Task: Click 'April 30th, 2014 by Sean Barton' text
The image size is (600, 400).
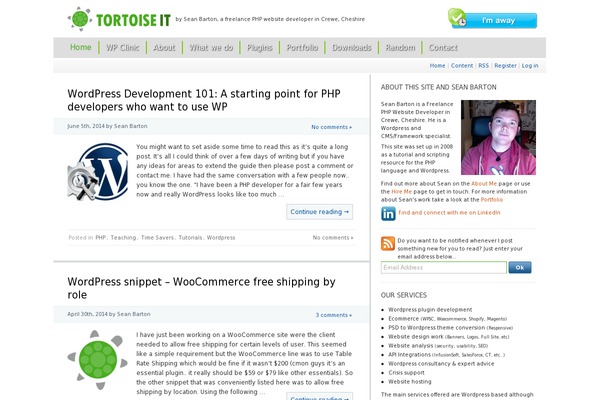Action: pyautogui.click(x=109, y=314)
